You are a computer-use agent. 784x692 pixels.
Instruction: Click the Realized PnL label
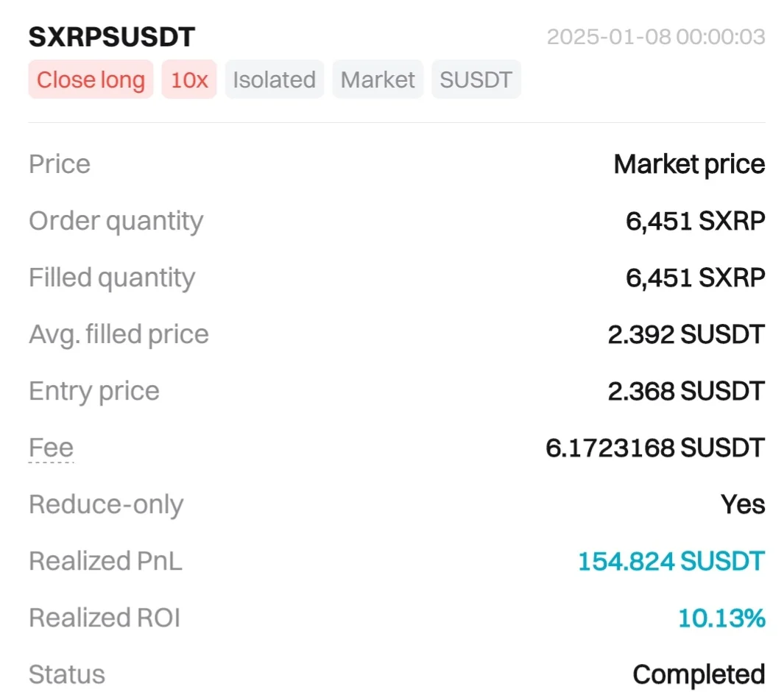coord(105,561)
